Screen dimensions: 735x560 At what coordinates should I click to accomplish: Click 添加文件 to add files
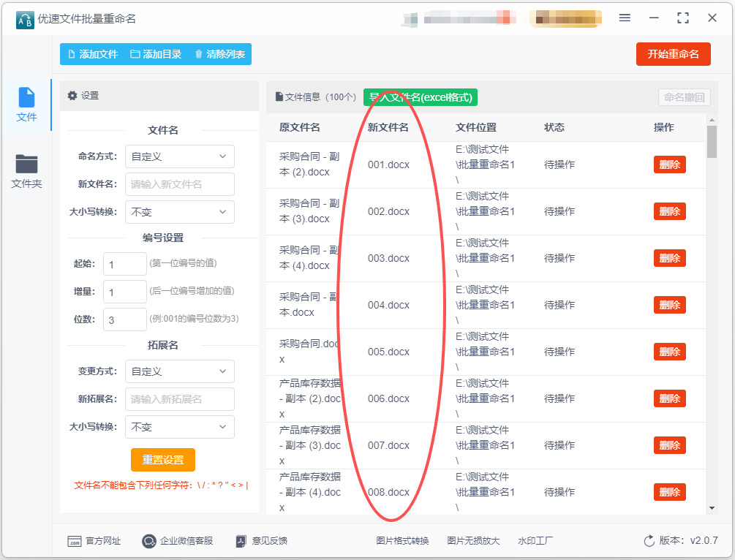point(93,54)
